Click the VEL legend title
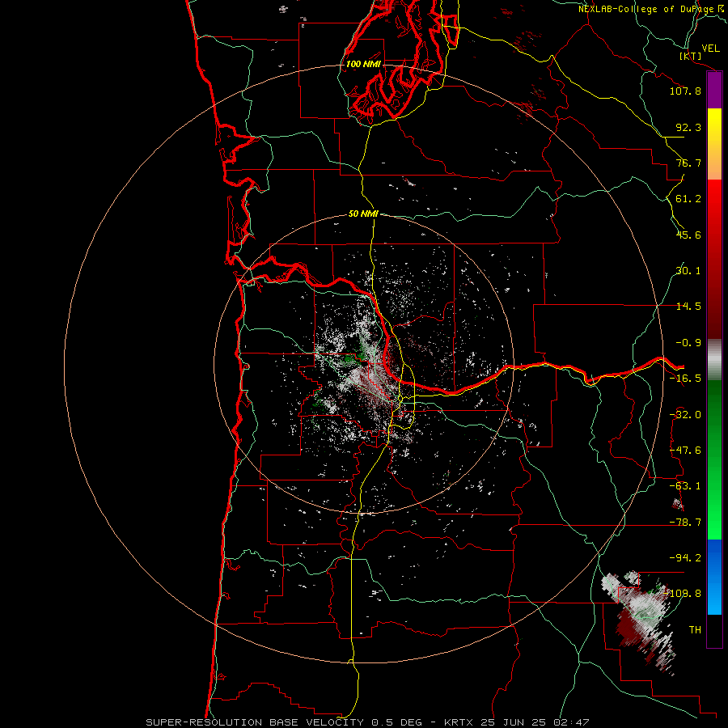The image size is (728, 728). (711, 48)
